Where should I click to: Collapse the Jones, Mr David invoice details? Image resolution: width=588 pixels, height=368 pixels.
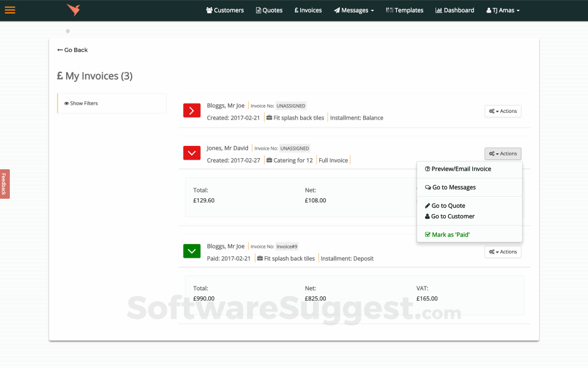coord(192,153)
